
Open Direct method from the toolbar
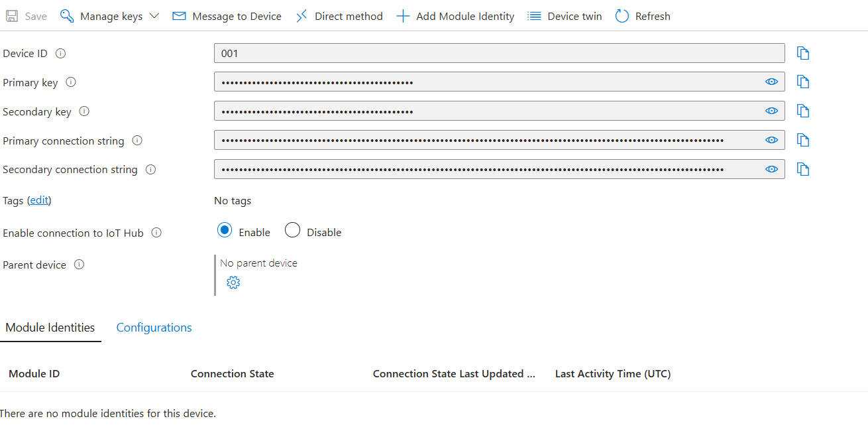(x=339, y=16)
